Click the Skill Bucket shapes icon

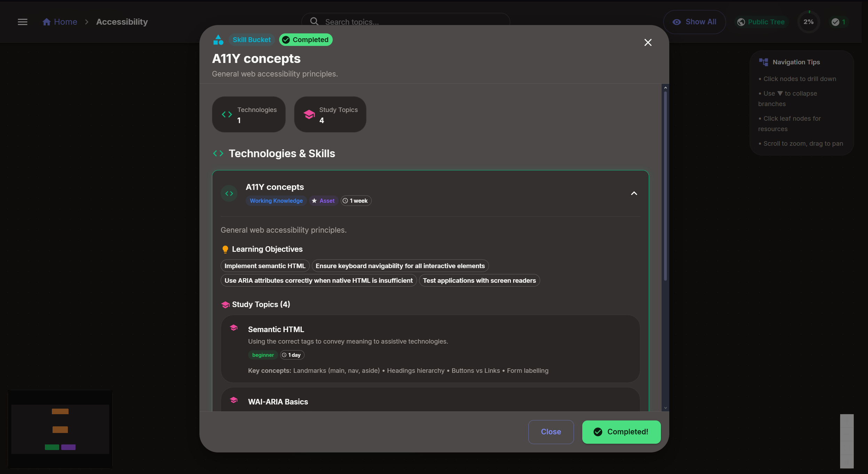point(218,40)
